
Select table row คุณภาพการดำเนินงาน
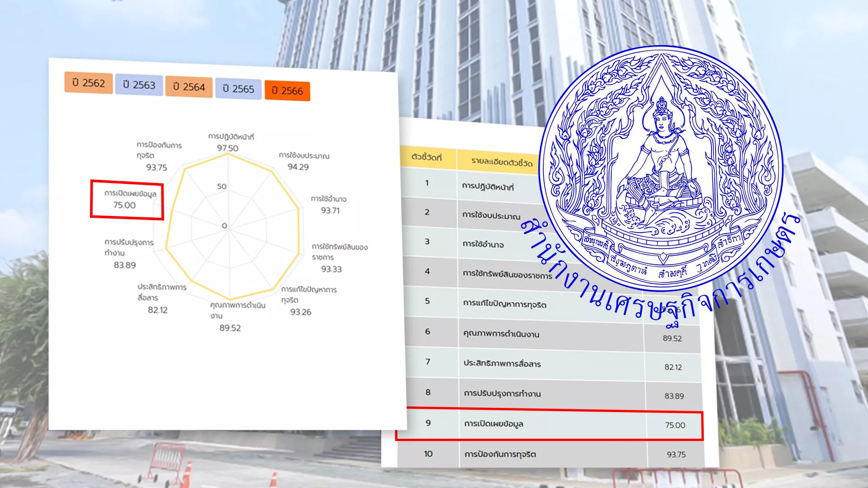(x=552, y=334)
